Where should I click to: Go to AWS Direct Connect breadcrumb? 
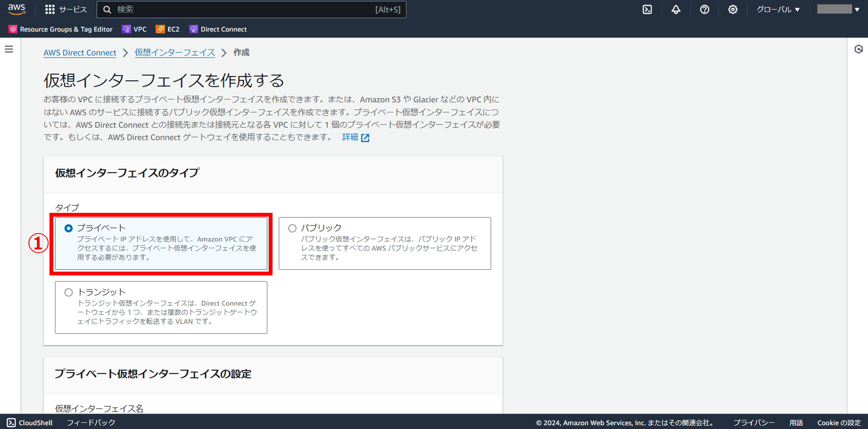pyautogui.click(x=80, y=53)
